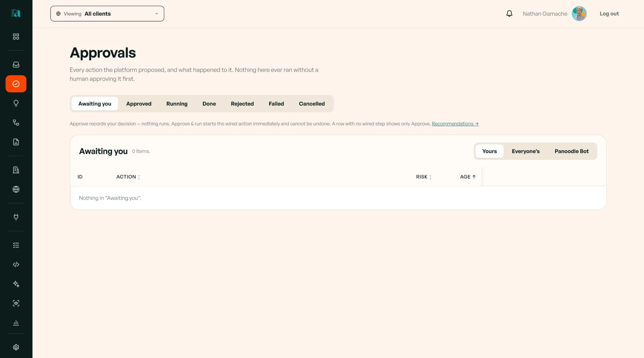
Task: Open the report document sidebar icon
Action: pyautogui.click(x=16, y=142)
